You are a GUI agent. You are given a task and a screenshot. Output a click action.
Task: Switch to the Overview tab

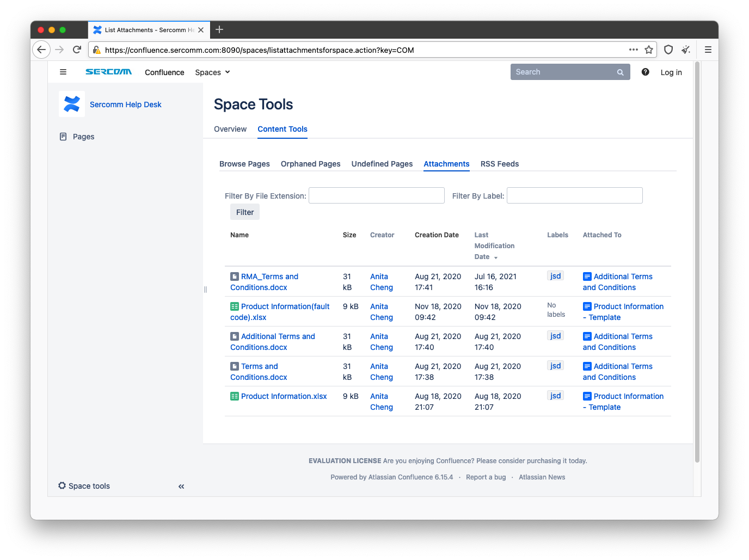[230, 129]
